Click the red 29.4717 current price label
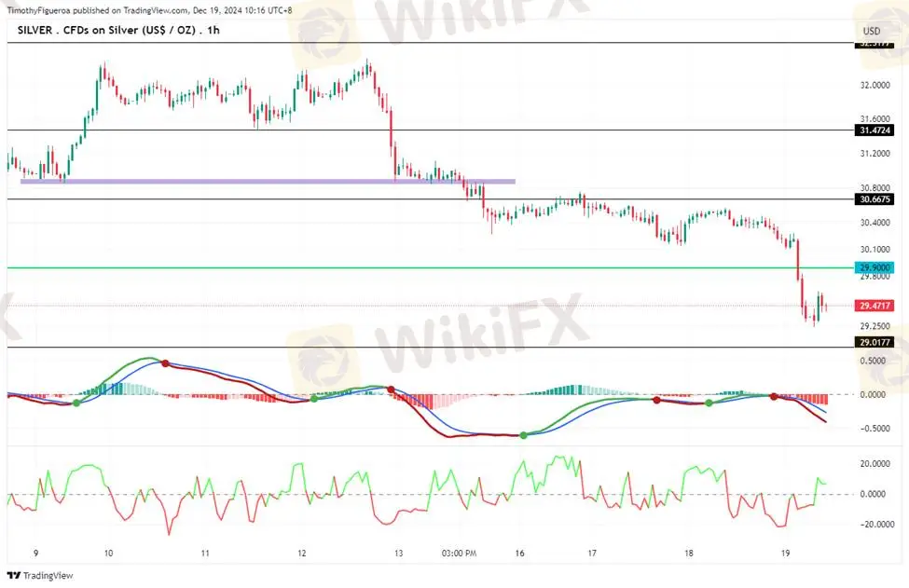Image resolution: width=909 pixels, height=588 pixels. click(x=875, y=306)
